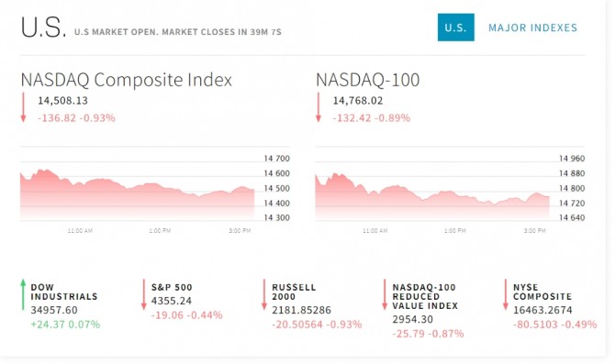Click the NASDAQ Composite intraday chart
The width and height of the screenshot is (615, 364).
pos(155,190)
